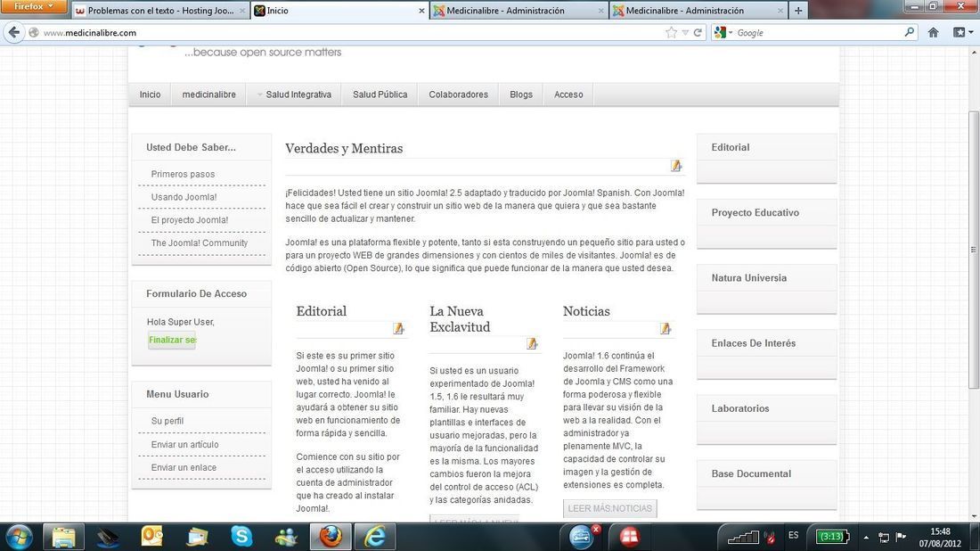The height and width of the screenshot is (551, 980).
Task: Click the search magnifier icon in Google box
Action: click(909, 32)
